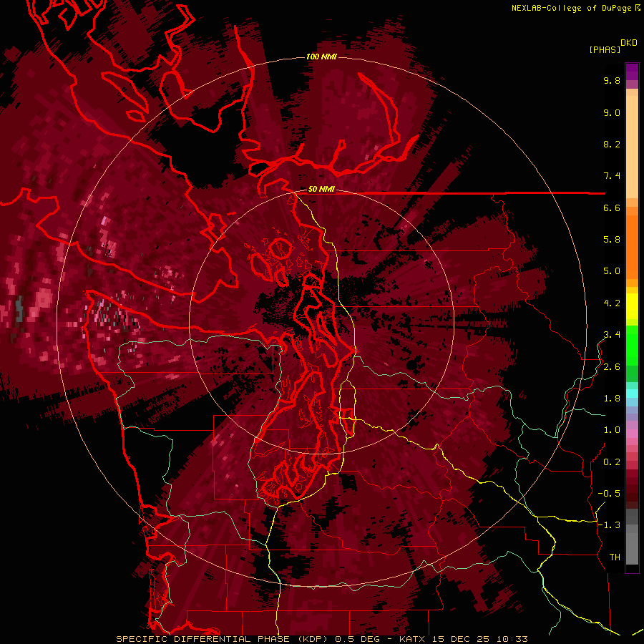Click the [PHAS] units label
This screenshot has height=644, width=644.
click(x=605, y=50)
